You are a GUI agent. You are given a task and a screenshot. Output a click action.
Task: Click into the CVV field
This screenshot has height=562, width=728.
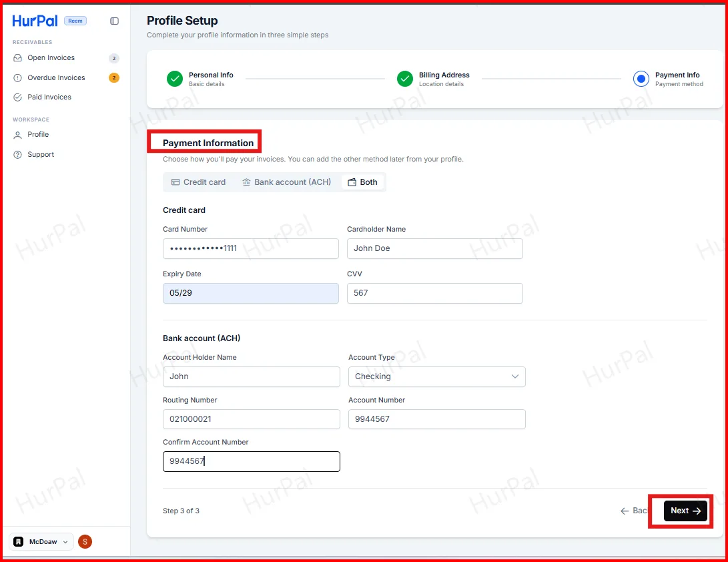(435, 293)
